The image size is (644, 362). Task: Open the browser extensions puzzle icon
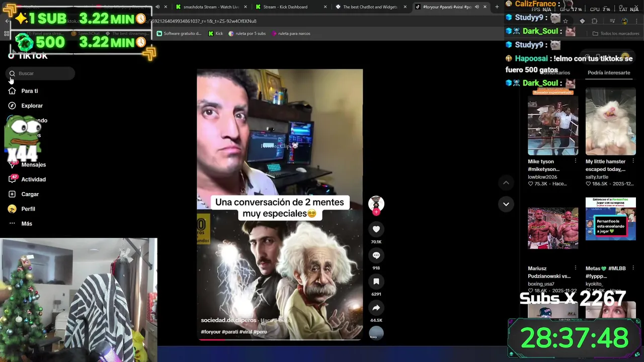click(x=595, y=21)
